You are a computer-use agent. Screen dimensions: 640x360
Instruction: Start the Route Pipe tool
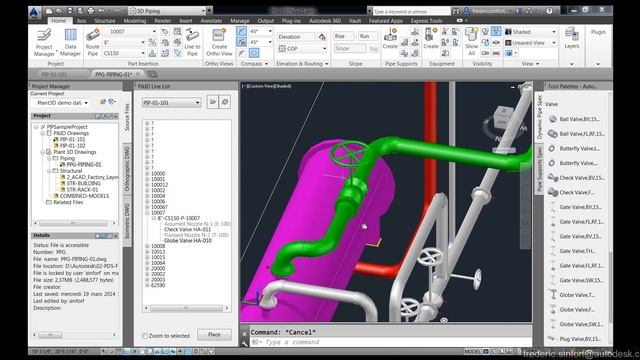pos(93,42)
